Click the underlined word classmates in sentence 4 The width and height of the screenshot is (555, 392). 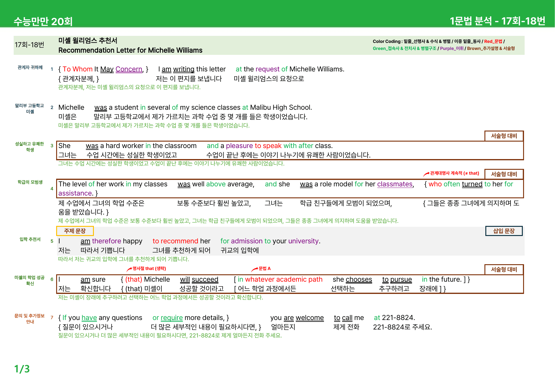395,184
